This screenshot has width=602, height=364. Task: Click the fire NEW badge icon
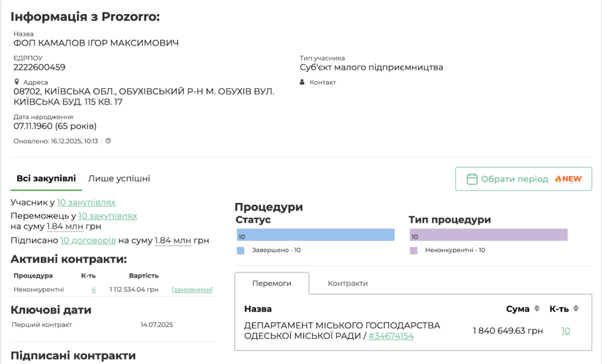click(x=558, y=179)
